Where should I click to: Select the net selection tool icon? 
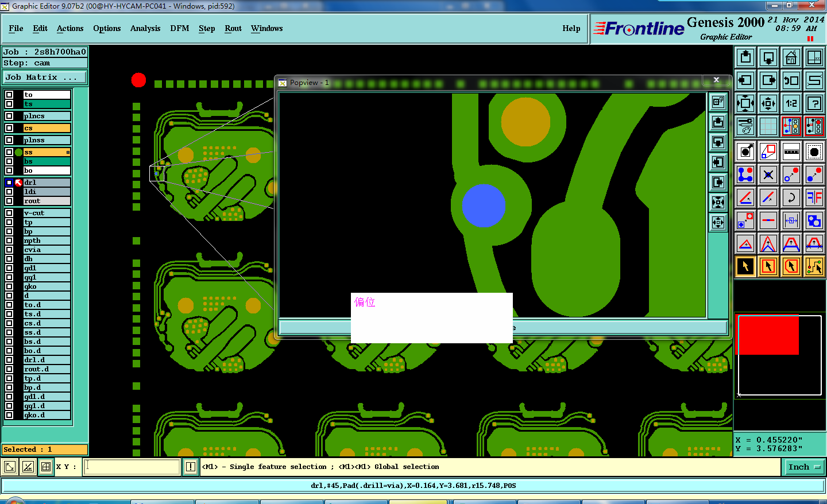814,266
